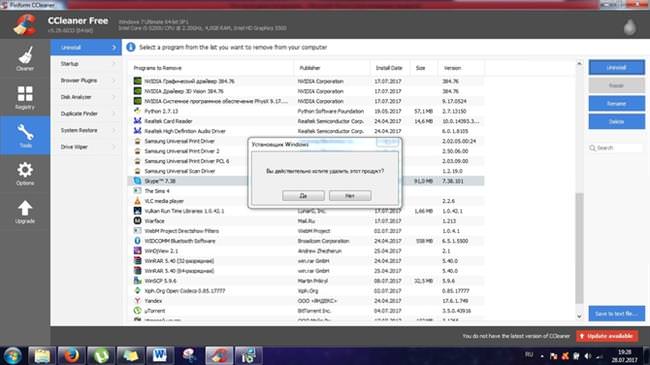Click the blue Uninstall button on right
Image resolution: width=650 pixels, height=365 pixels.
pos(616,67)
